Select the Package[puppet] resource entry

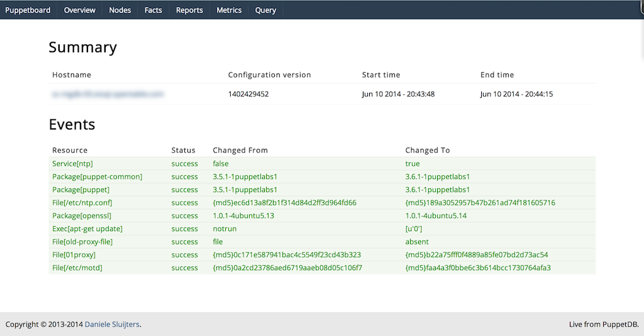click(80, 190)
